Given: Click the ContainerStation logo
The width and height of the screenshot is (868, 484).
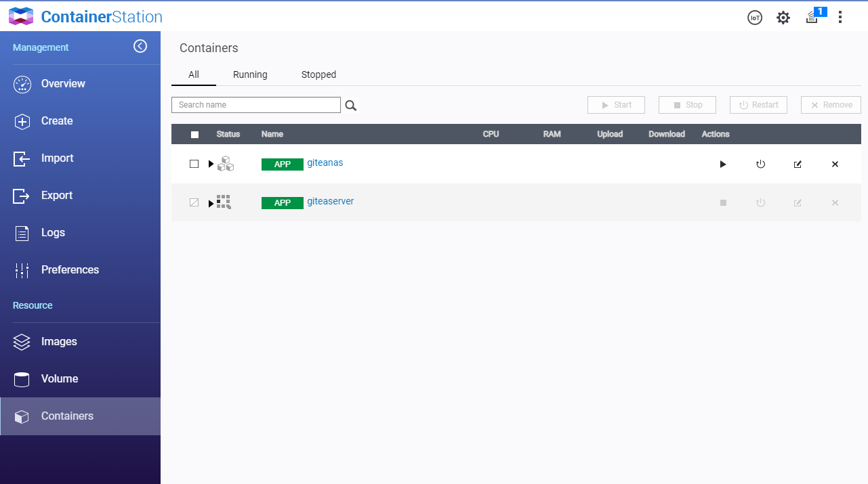Looking at the screenshot, I should pyautogui.click(x=85, y=16).
